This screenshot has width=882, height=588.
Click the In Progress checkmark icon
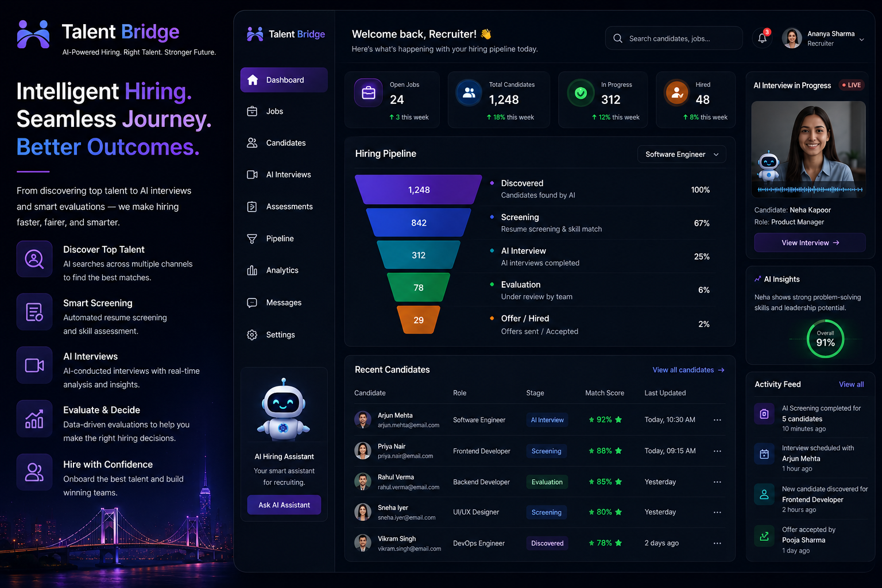click(x=581, y=92)
